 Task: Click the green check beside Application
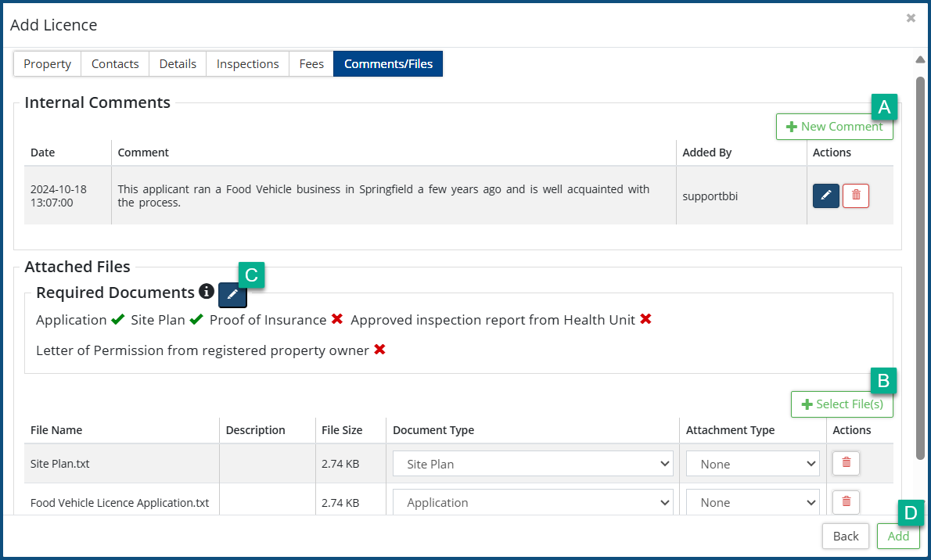pyautogui.click(x=117, y=319)
